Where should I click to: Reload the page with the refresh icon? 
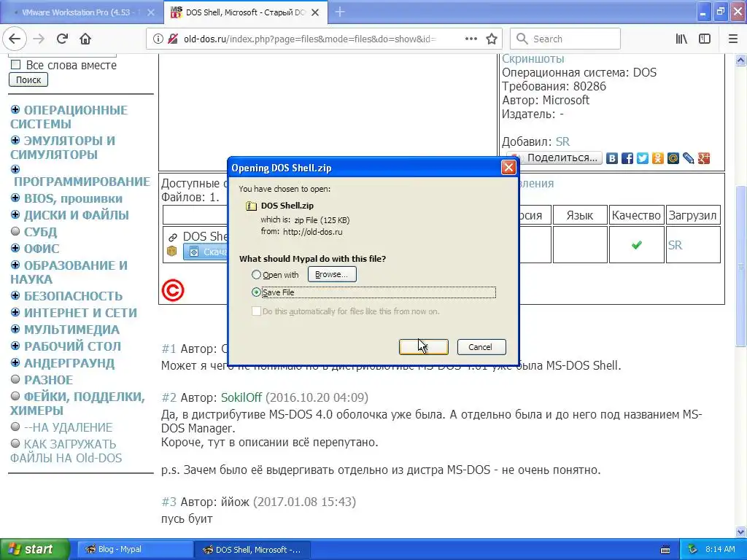[x=63, y=39]
